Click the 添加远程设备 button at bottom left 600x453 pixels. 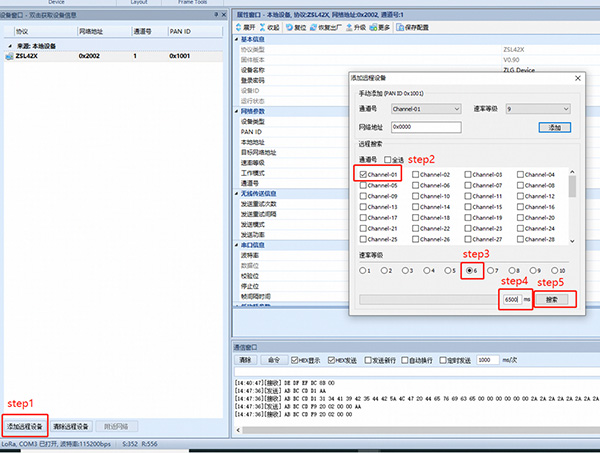pos(26,427)
